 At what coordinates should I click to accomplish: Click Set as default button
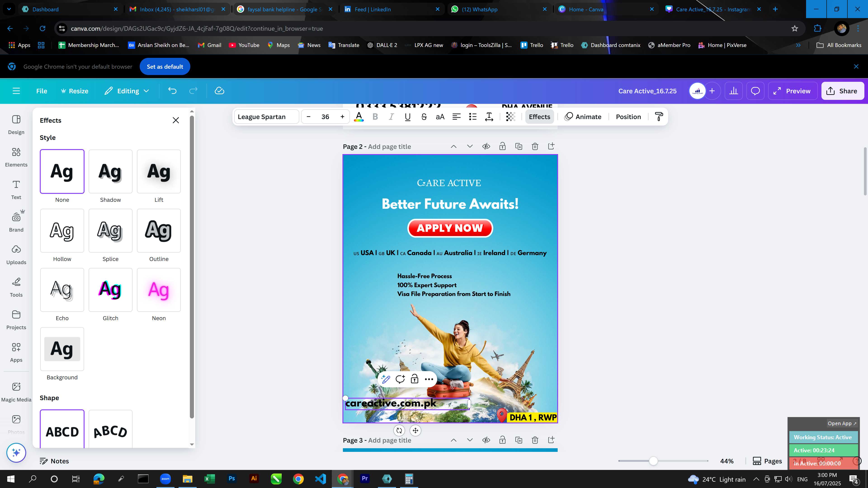tap(165, 67)
